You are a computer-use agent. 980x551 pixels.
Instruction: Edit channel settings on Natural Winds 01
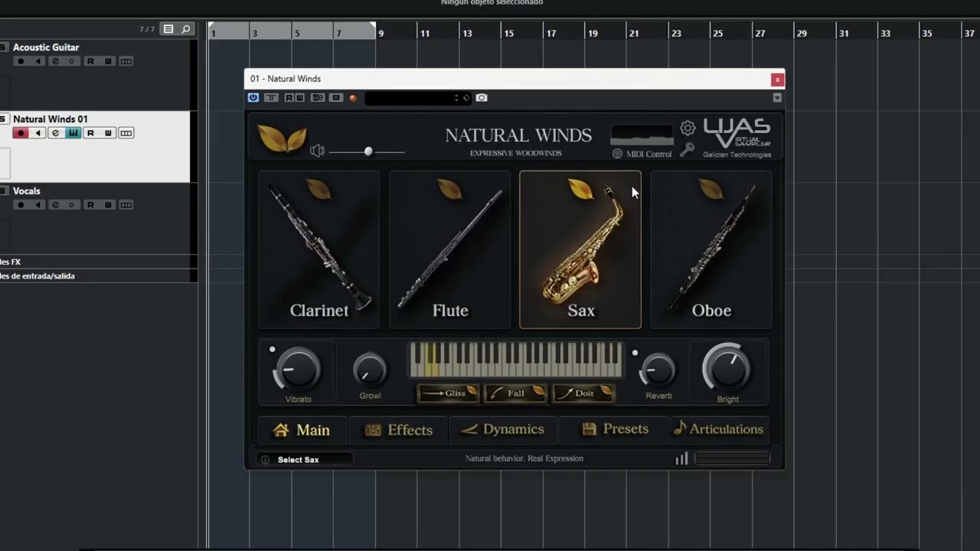(x=55, y=133)
